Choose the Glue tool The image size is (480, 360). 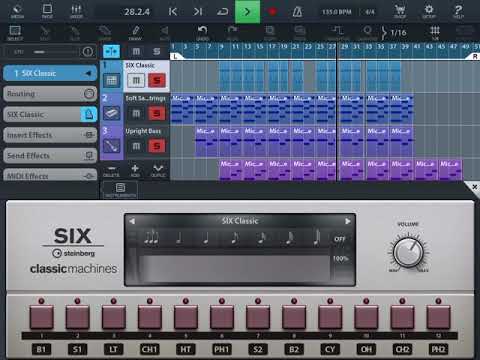point(75,33)
